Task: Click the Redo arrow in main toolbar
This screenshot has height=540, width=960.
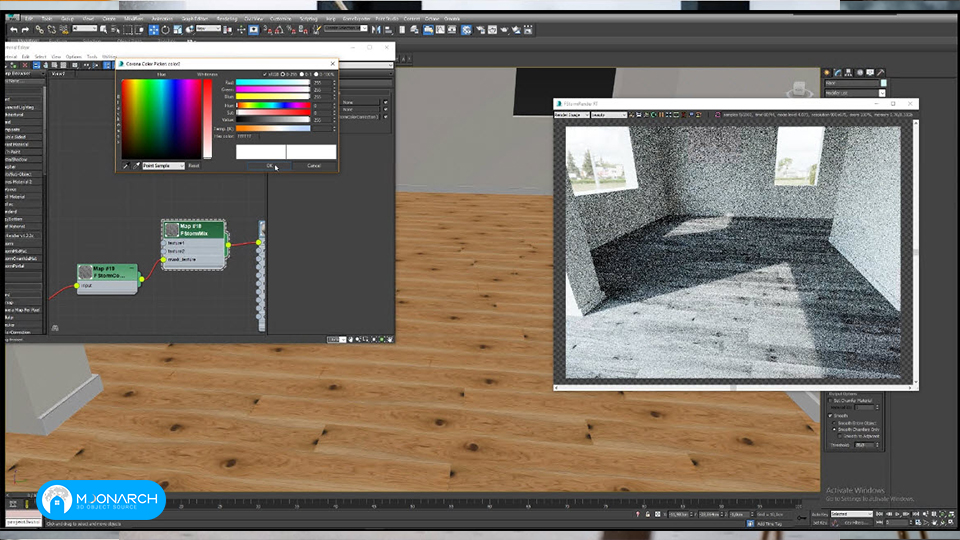Action: point(25,29)
